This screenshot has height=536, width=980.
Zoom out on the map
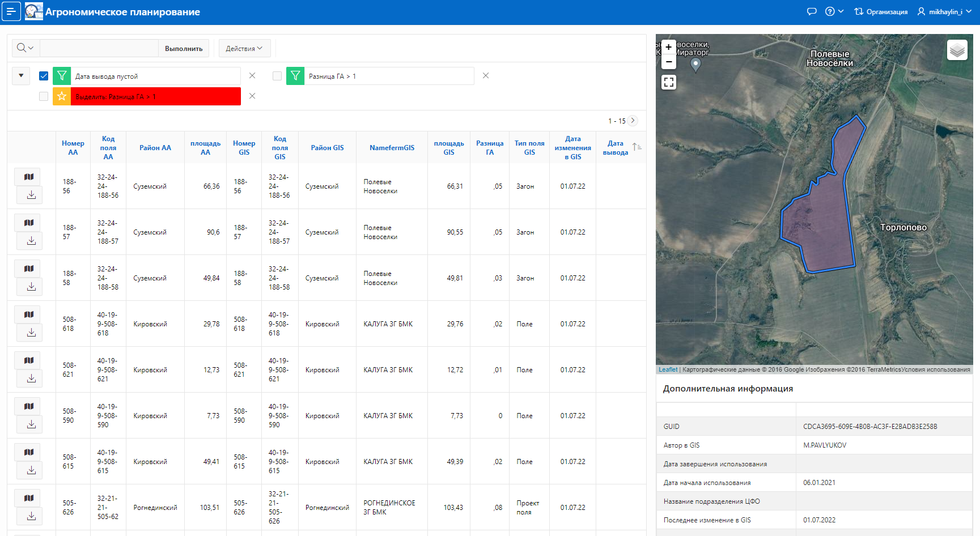coord(669,62)
